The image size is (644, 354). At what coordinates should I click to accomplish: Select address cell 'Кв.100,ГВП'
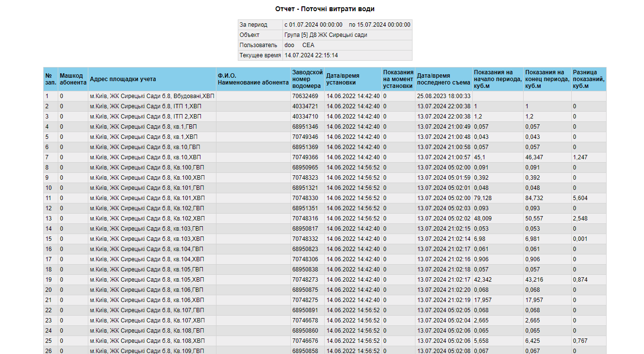(x=152, y=168)
